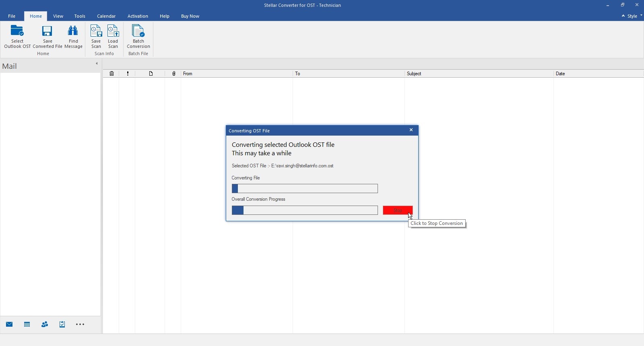
Task: Click the Converting File progress bar
Action: pyautogui.click(x=305, y=188)
